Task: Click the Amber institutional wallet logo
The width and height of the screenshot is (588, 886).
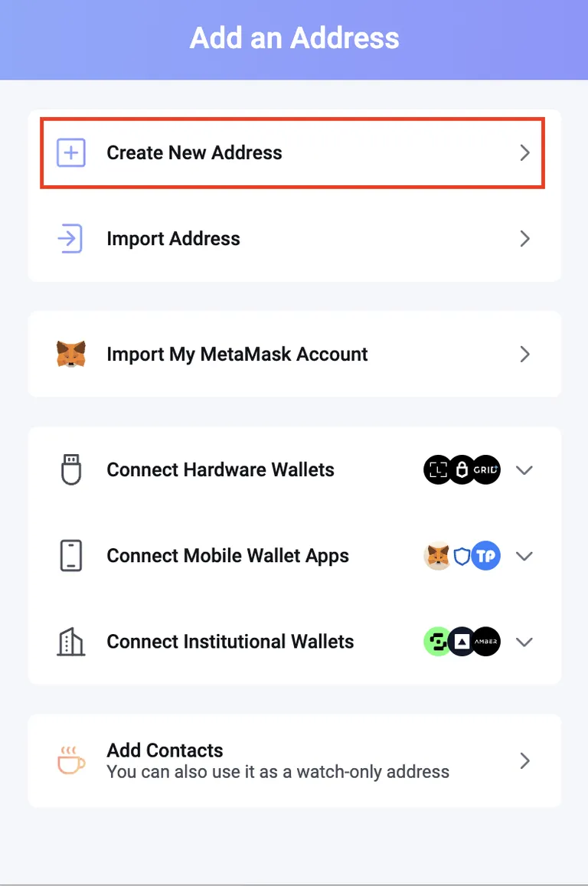Action: point(486,641)
